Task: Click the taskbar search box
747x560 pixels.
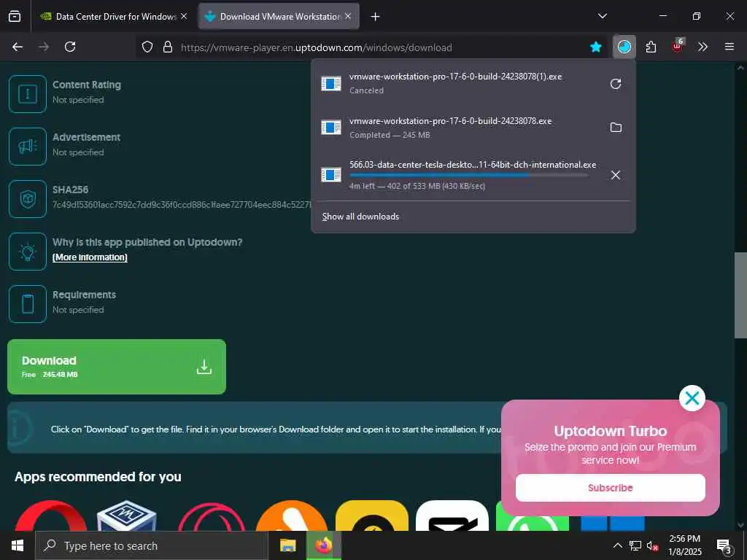Action: pos(152,545)
